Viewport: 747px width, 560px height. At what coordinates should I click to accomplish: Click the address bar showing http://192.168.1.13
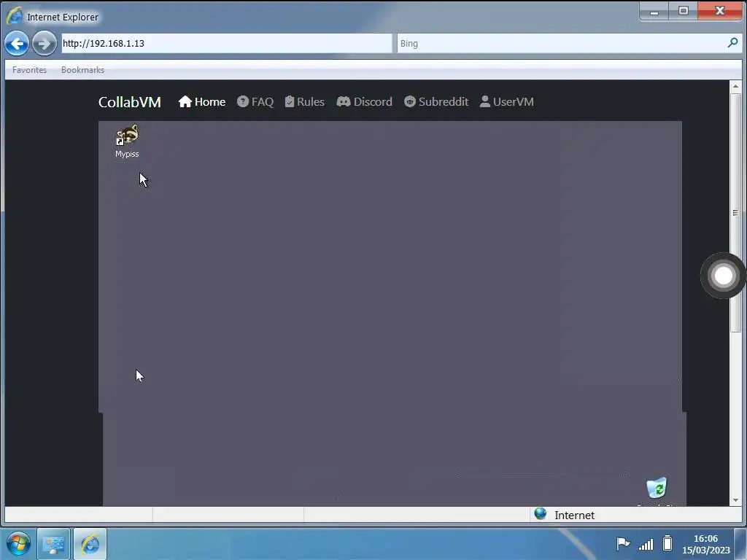click(x=227, y=43)
